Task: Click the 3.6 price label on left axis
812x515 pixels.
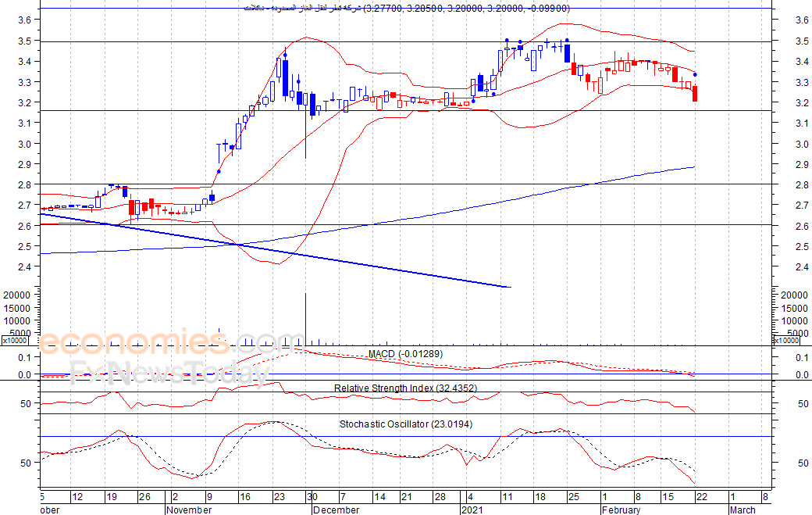Action: 25,20
